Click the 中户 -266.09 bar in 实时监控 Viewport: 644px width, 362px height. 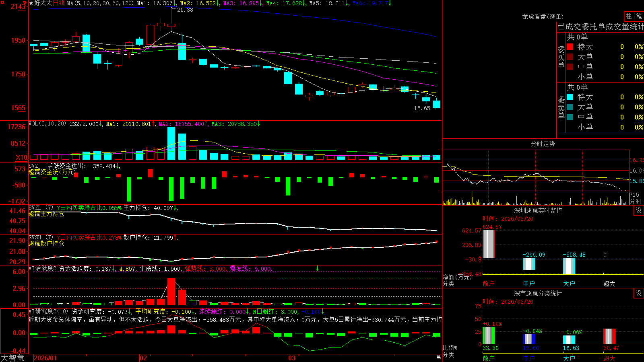529,264
